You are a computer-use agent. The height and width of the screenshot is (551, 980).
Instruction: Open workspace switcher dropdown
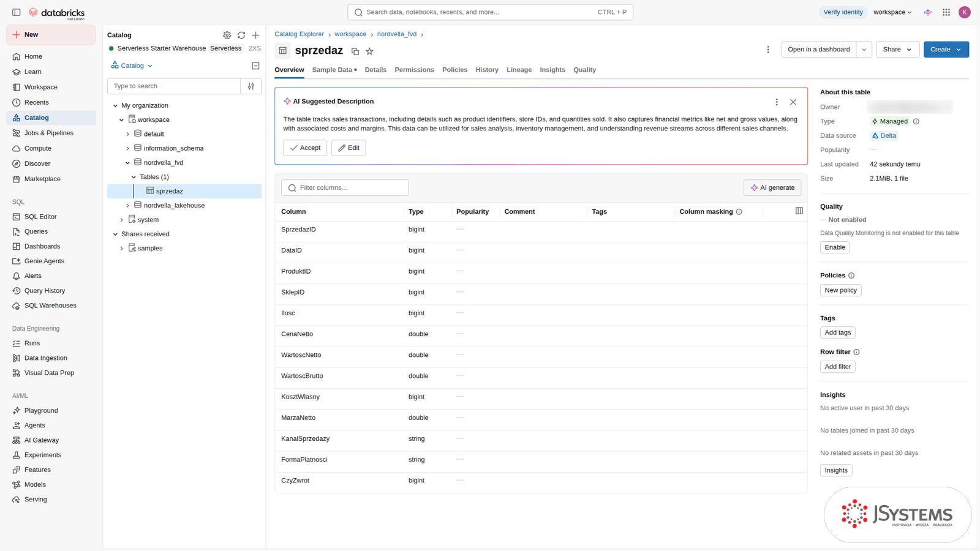(892, 12)
